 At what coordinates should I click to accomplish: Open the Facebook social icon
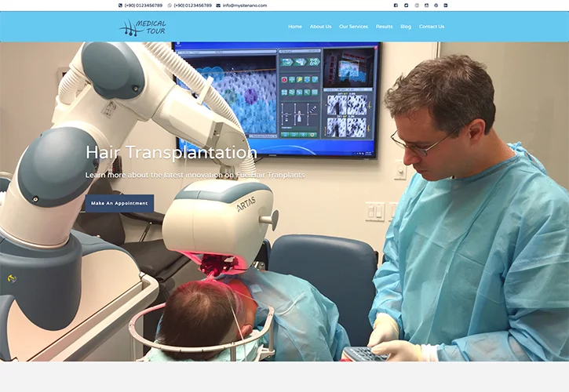click(396, 5)
